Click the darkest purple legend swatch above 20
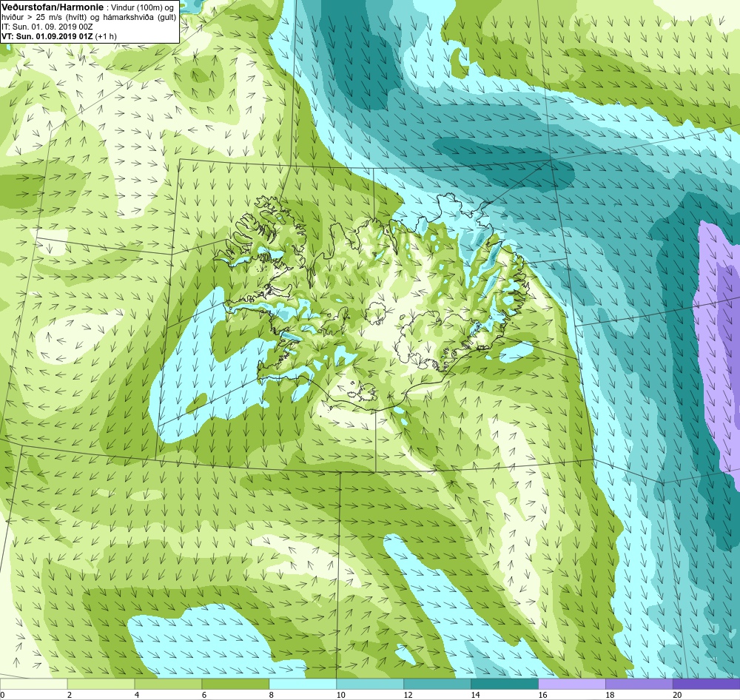 point(707,684)
